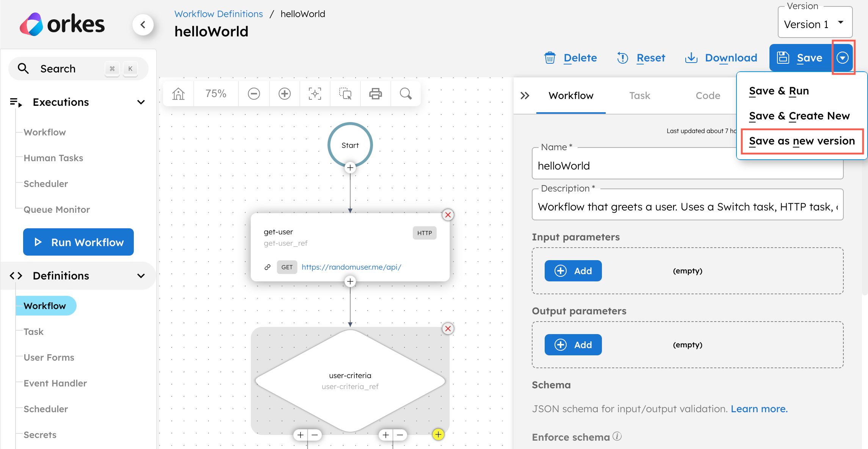Click the HTTP badge on get-user
The width and height of the screenshot is (868, 449).
[425, 233]
